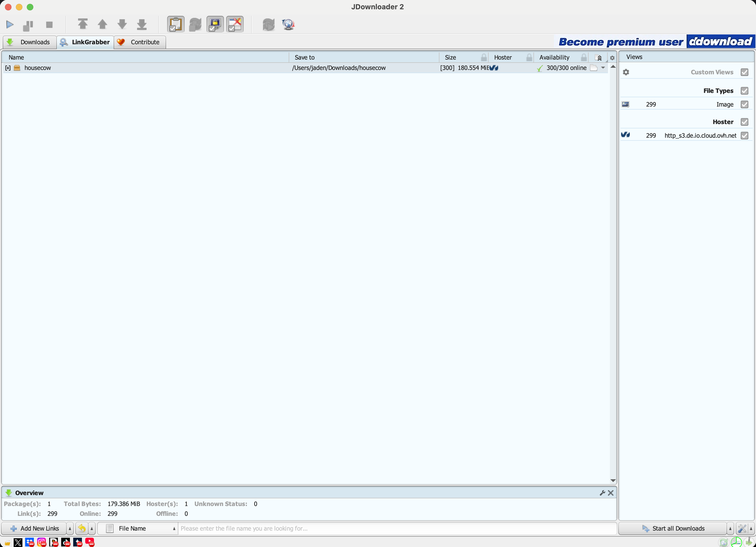Toggle the File Types checkbox
This screenshot has height=547, width=756.
click(744, 91)
